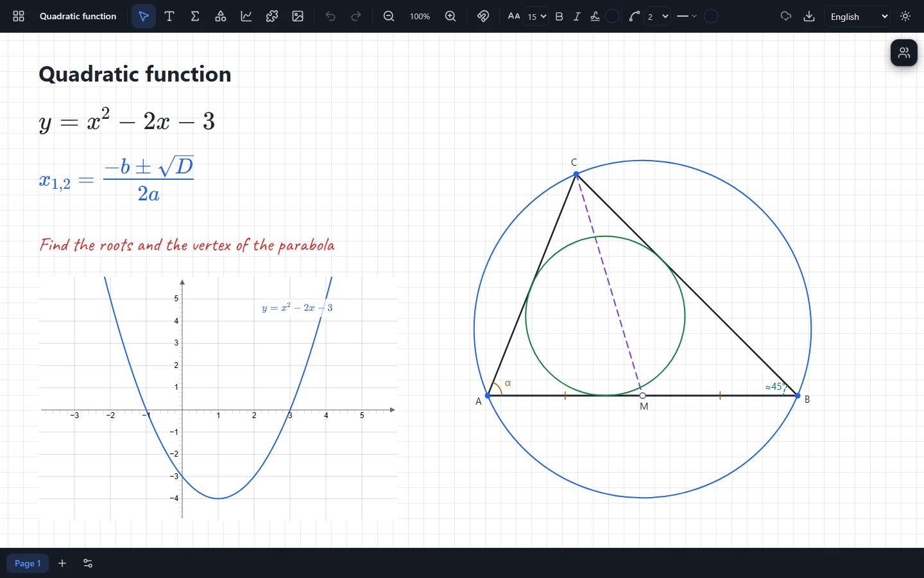Add a new page with plus button
924x578 pixels.
[62, 563]
